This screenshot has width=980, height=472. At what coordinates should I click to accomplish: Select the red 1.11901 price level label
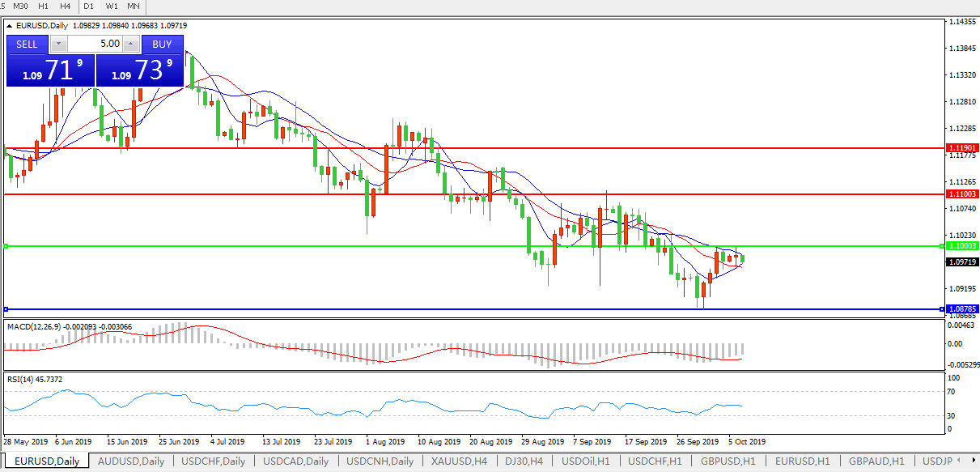pyautogui.click(x=962, y=148)
